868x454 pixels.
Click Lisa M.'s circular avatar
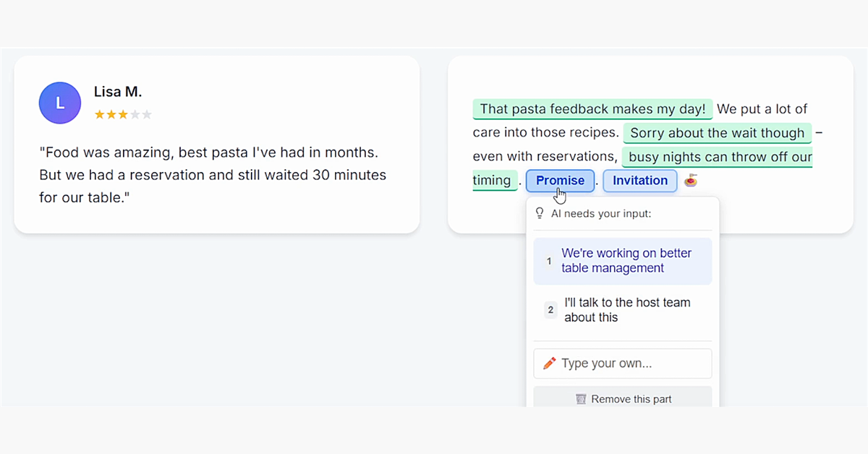[59, 103]
